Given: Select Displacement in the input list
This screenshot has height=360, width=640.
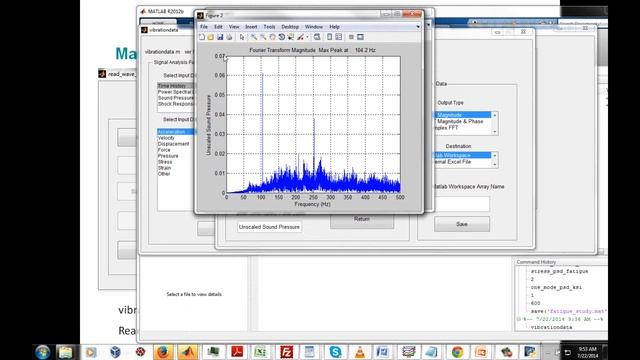Looking at the screenshot, I should click(173, 144).
